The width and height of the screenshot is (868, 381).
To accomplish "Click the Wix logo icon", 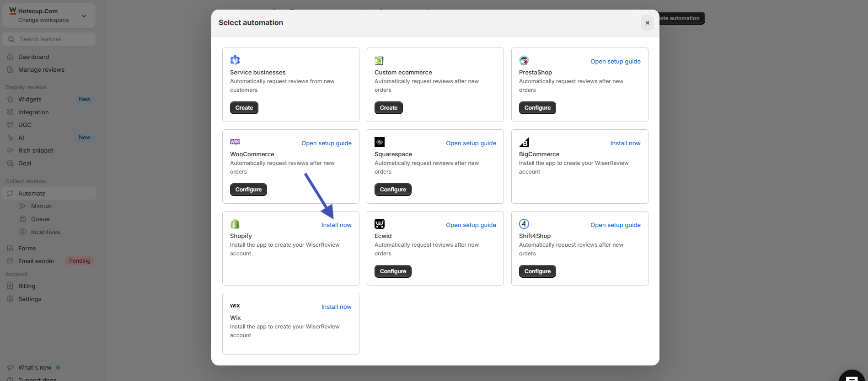I will [x=235, y=306].
